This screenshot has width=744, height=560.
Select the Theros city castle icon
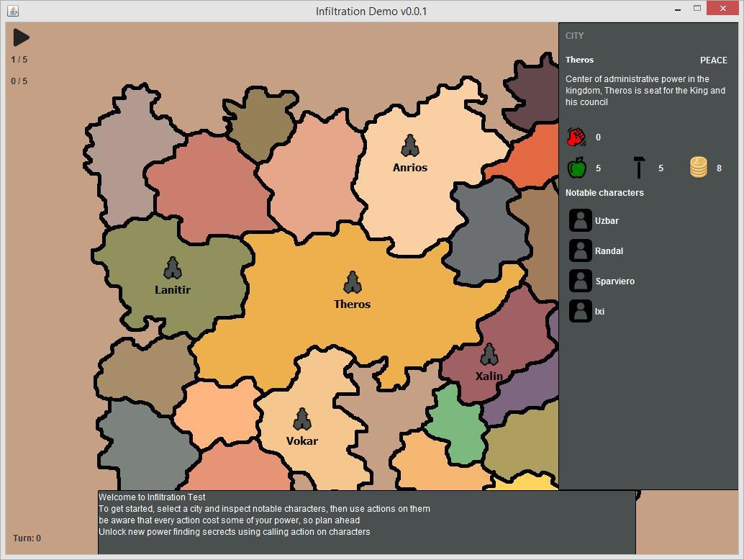click(352, 282)
